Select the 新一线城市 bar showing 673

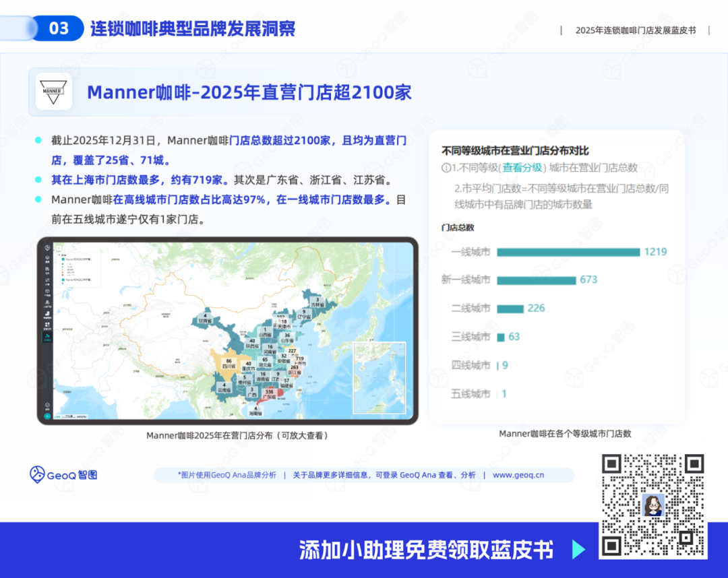[x=536, y=280]
